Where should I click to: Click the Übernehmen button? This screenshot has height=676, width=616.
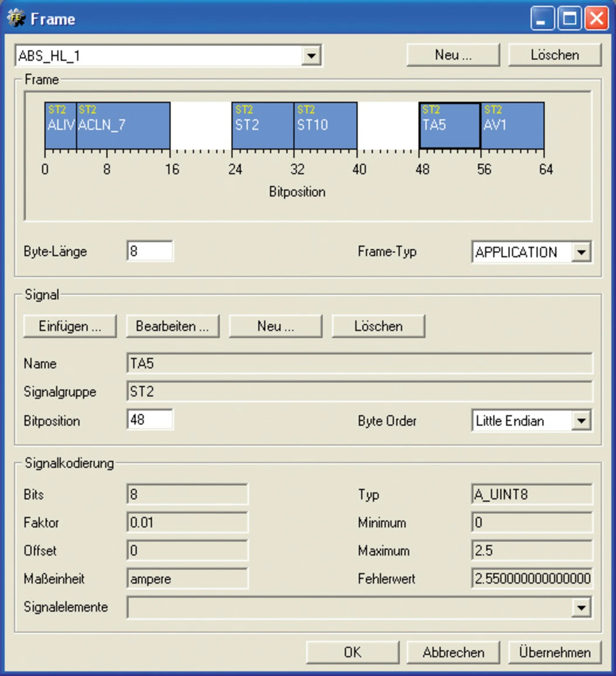coord(555,652)
